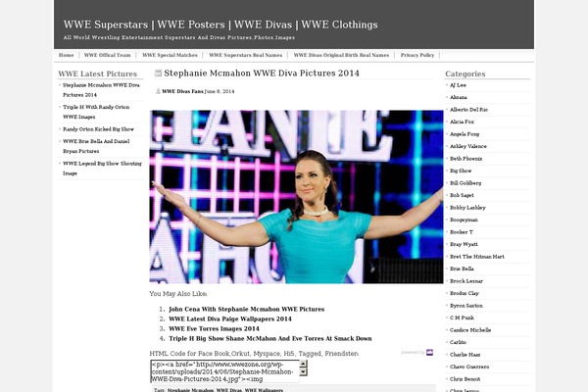Open WWE Eve Torres Images 2014 link
This screenshot has width=588, height=392.
coord(214,328)
